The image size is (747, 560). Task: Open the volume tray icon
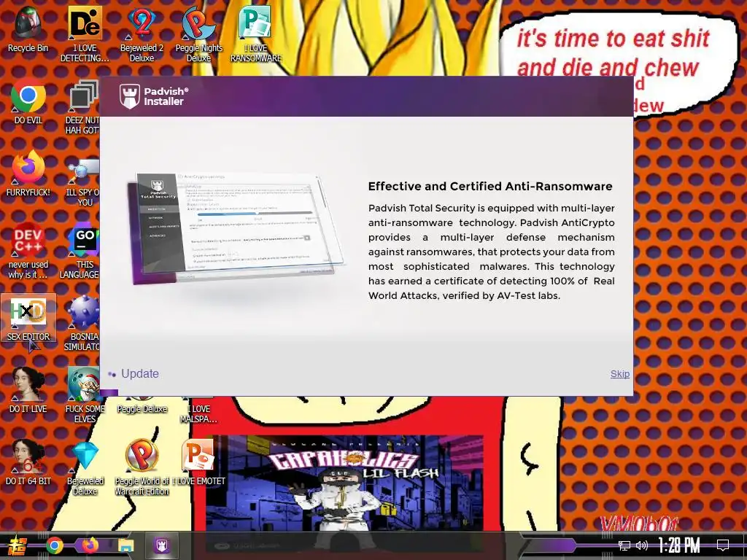pyautogui.click(x=642, y=545)
